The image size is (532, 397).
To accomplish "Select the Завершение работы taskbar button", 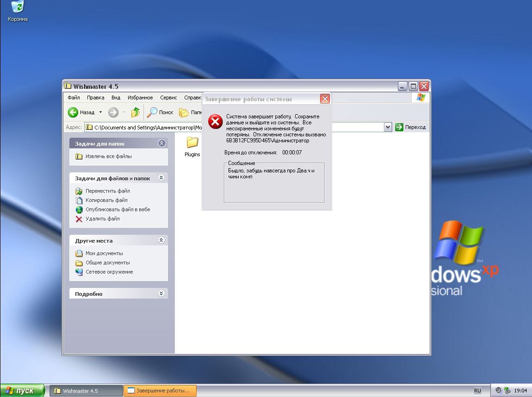I will click(x=160, y=391).
